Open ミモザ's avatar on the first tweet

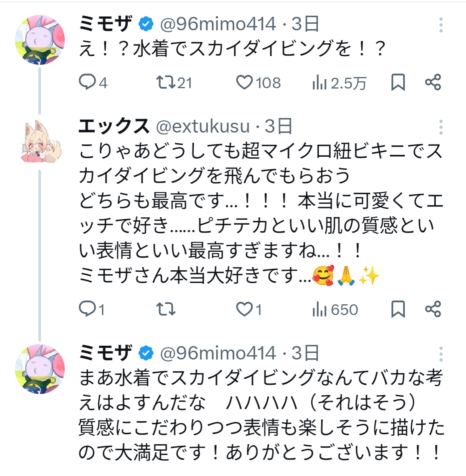pos(40,40)
